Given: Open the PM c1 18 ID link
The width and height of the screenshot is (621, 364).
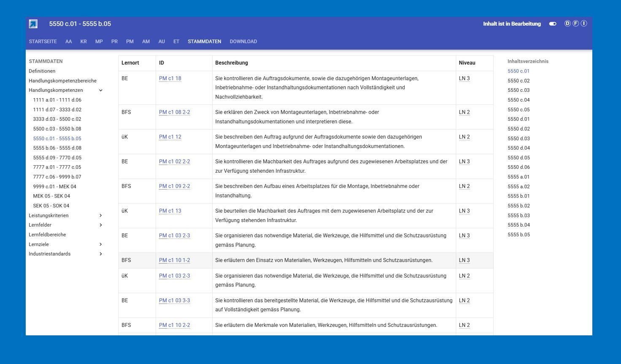Looking at the screenshot, I should coord(170,78).
